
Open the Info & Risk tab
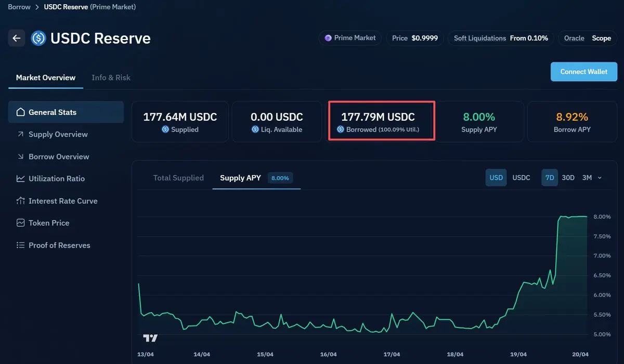tap(111, 77)
